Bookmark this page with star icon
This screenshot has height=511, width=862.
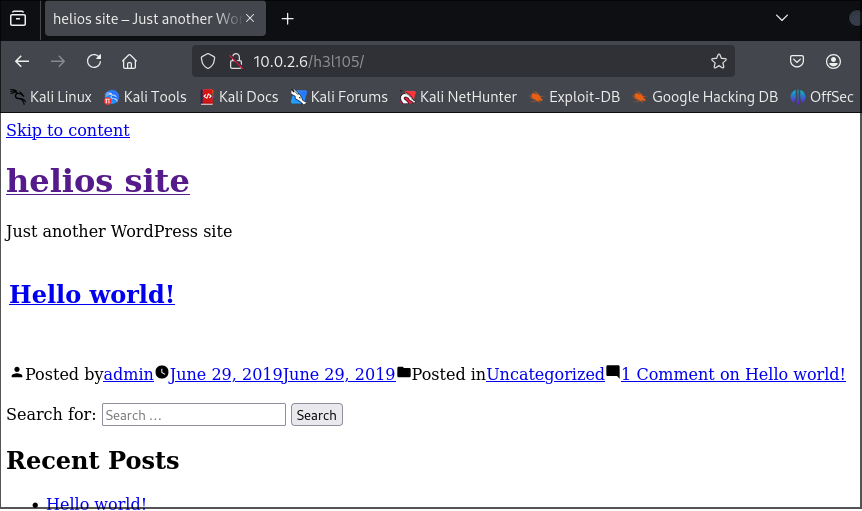coord(718,61)
